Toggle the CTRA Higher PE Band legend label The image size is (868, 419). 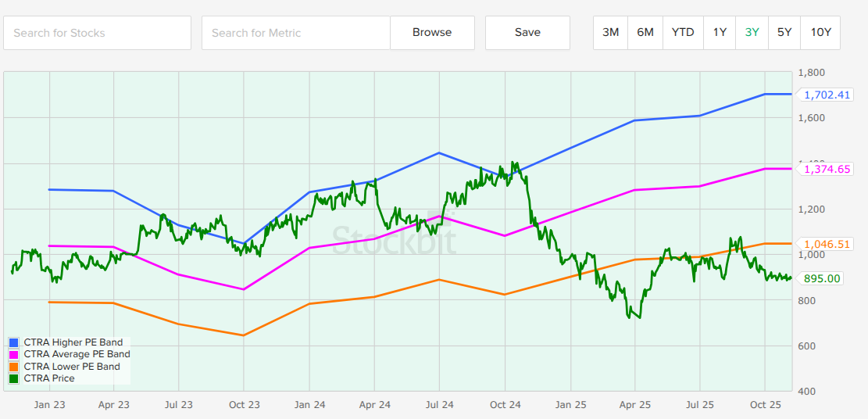coord(73,342)
